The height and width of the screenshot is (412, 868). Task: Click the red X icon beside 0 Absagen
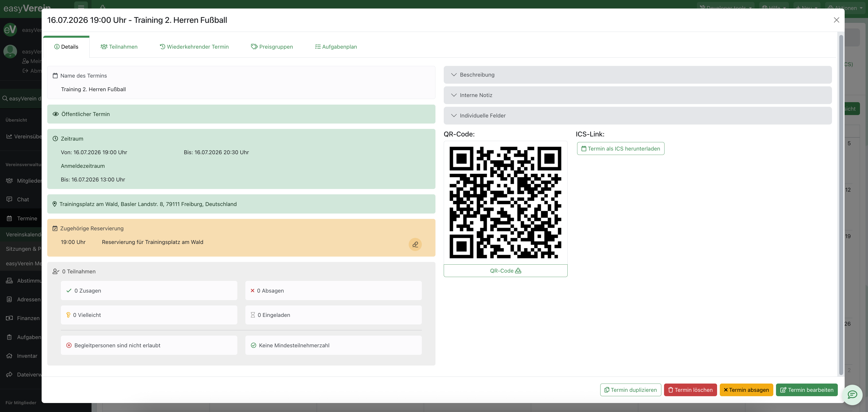tap(252, 290)
